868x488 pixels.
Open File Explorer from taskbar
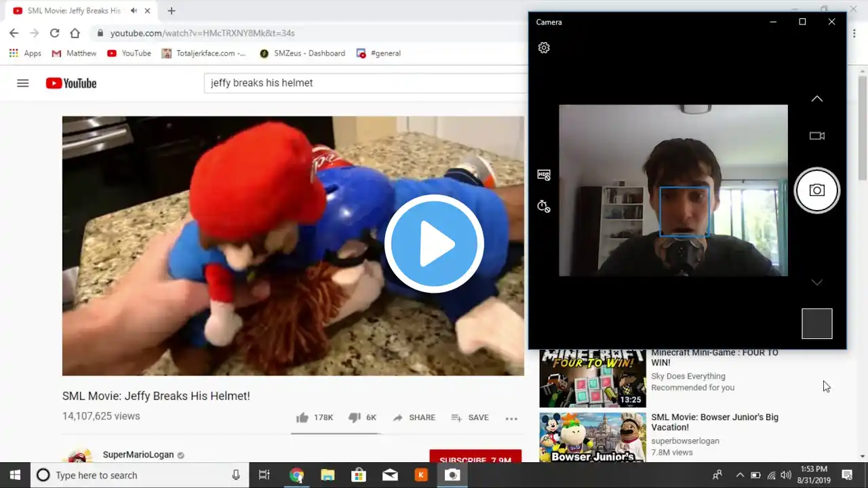click(328, 475)
